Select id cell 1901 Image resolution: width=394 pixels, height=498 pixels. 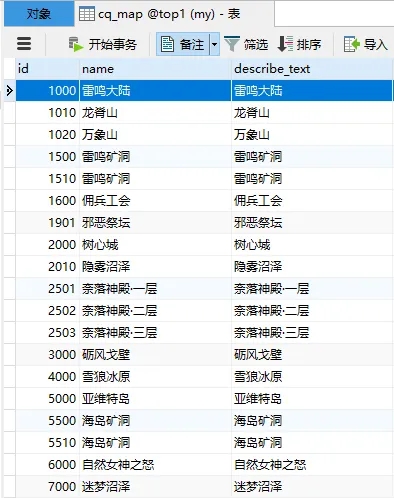click(x=47, y=223)
